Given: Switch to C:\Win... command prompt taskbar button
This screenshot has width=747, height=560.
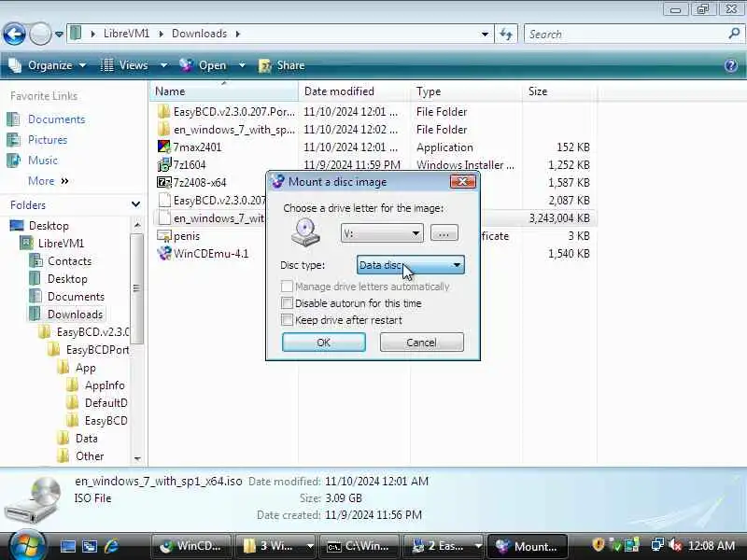Looking at the screenshot, I should click(x=359, y=546).
